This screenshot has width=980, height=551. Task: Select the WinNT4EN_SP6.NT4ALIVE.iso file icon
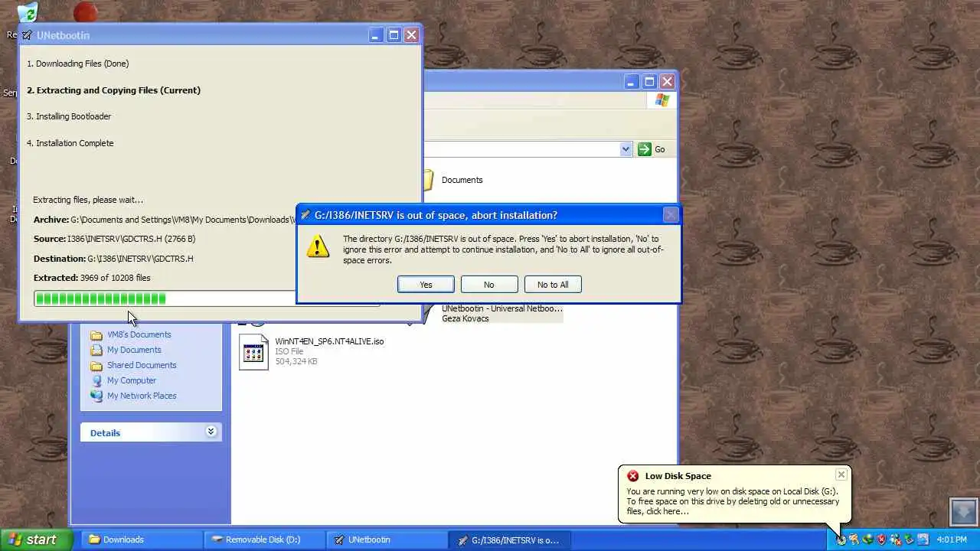[x=253, y=352]
